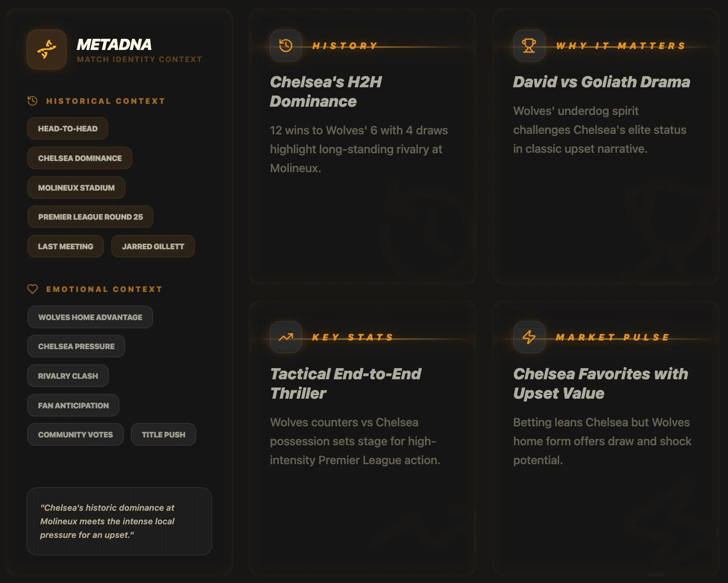Image resolution: width=728 pixels, height=583 pixels.
Task: Open the Chelsea's H2H Dominance card heading
Action: coord(326,92)
